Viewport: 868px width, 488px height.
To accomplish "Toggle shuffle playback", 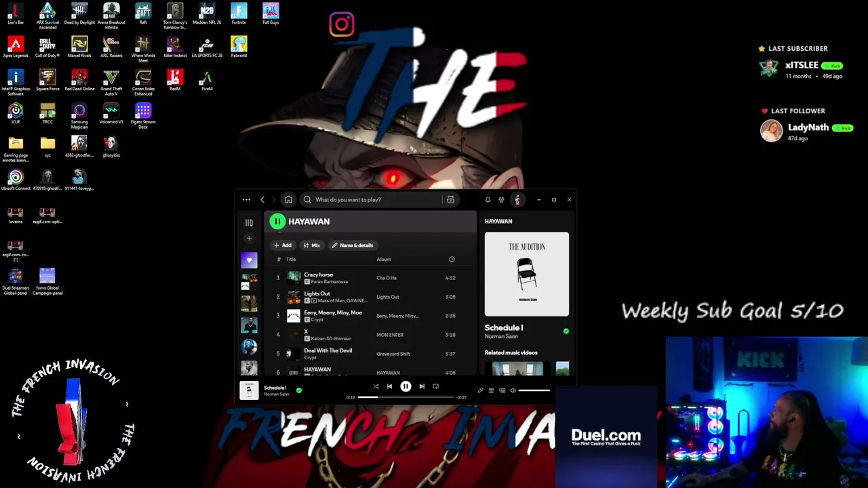I will pyautogui.click(x=376, y=387).
